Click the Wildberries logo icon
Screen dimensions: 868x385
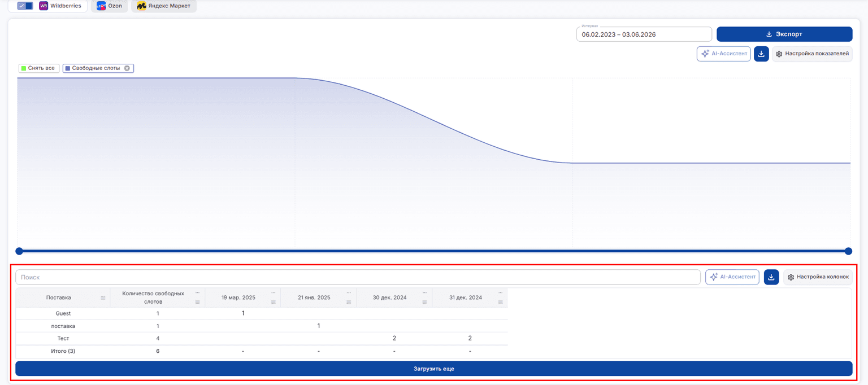tap(44, 6)
